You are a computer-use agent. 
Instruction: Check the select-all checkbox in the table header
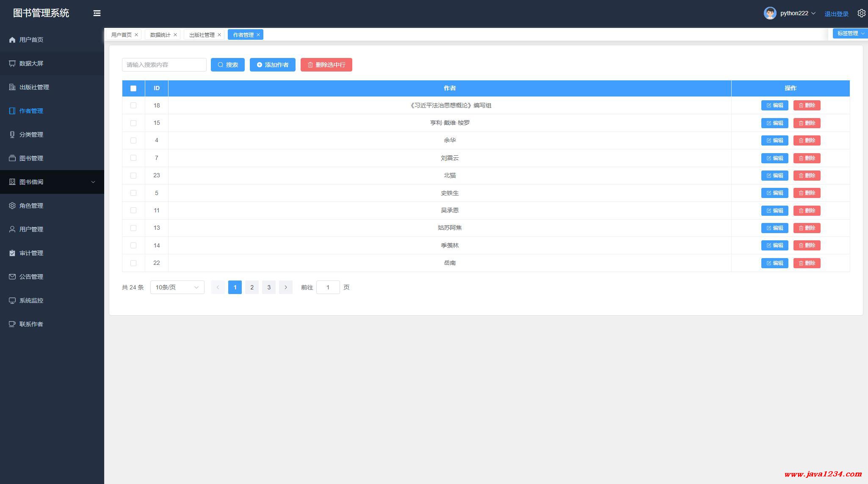click(x=133, y=88)
